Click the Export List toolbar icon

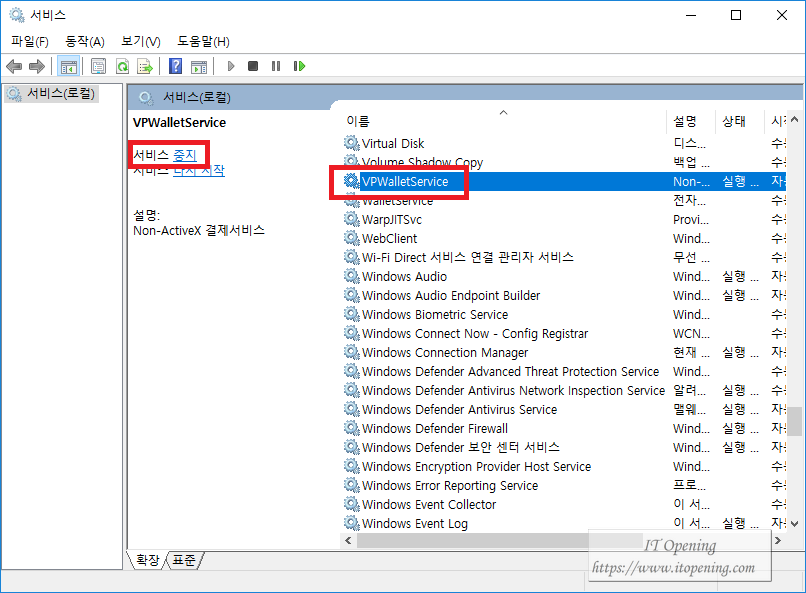tap(145, 66)
